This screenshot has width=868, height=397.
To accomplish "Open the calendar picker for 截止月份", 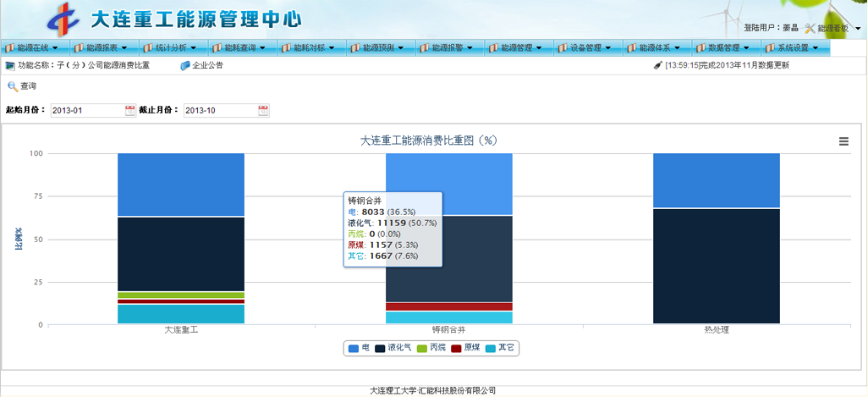I will click(x=263, y=110).
